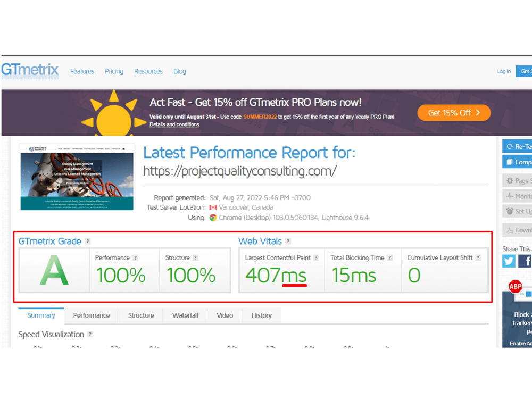Click help icon beside Web Vitals
The width and height of the screenshot is (532, 399).
(288, 241)
